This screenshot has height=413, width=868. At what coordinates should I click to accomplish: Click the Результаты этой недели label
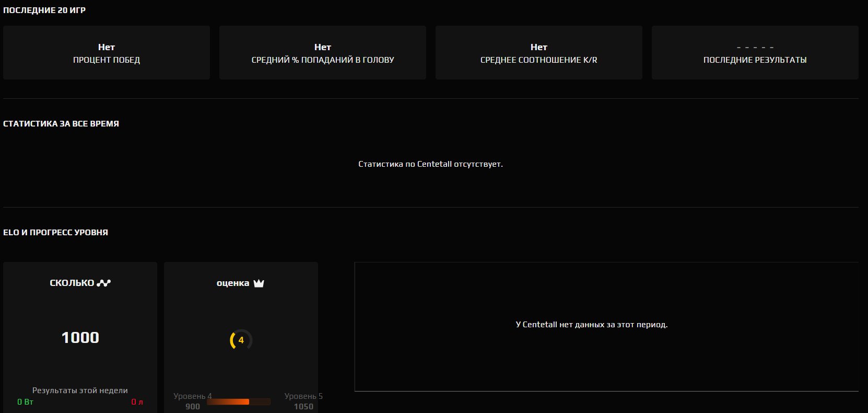tap(80, 390)
